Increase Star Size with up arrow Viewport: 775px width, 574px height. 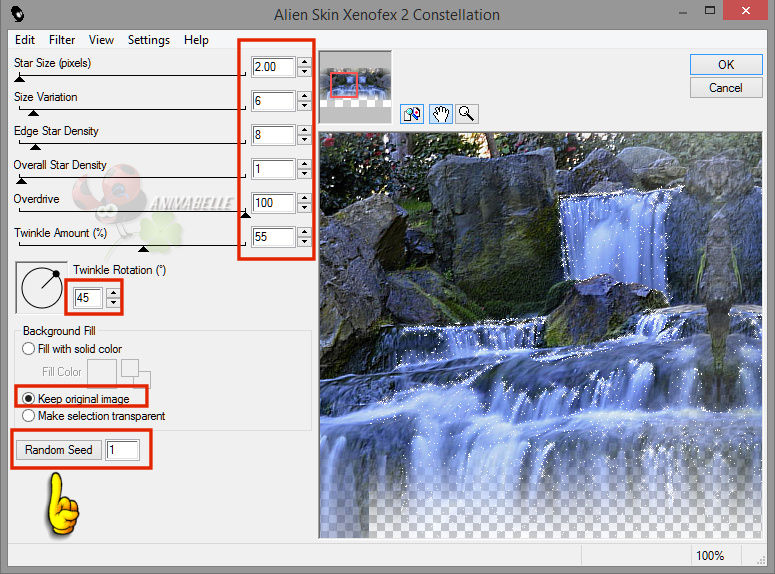304,62
